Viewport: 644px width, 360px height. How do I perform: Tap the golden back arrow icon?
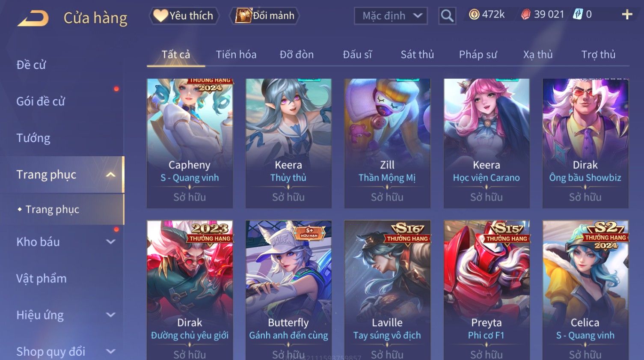coord(33,18)
